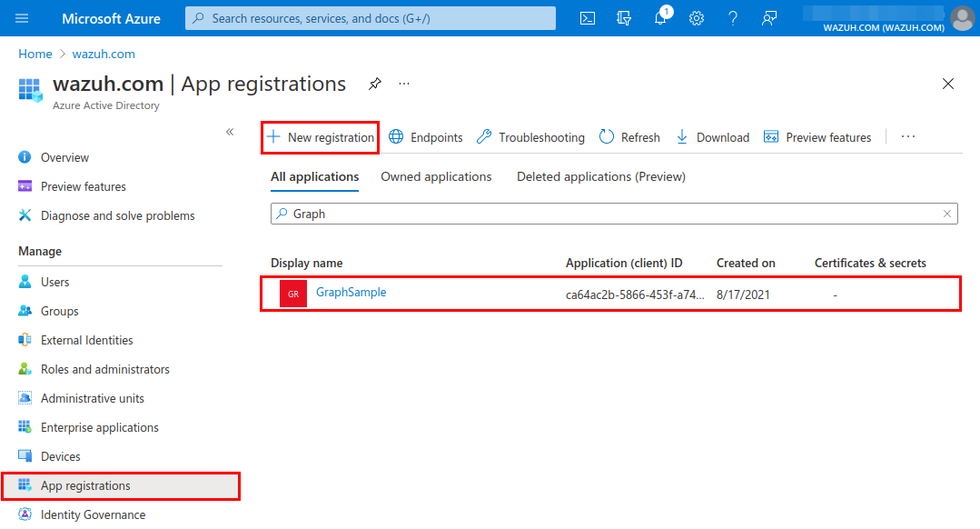
Task: Click the Azure Active Directory blade icon
Action: click(30, 90)
